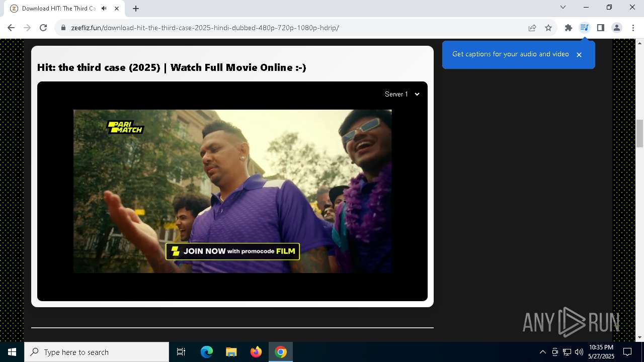Click the page vertical scrollbar thumb
Viewport: 644px width, 362px height.
click(x=639, y=133)
